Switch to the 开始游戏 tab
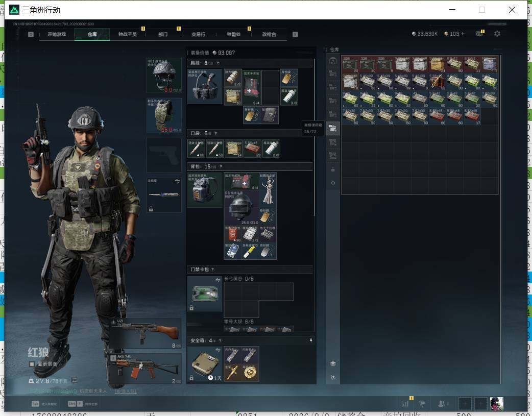This screenshot has width=532, height=416. pos(57,34)
